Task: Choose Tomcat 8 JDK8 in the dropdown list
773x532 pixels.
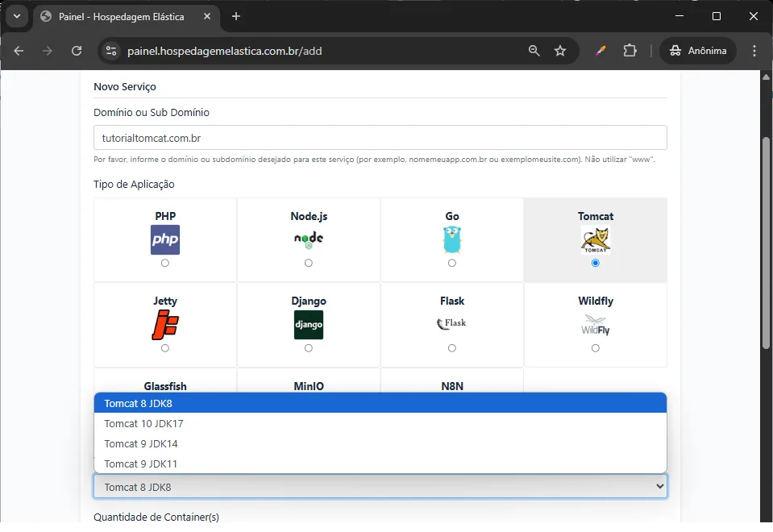Action: (x=380, y=403)
